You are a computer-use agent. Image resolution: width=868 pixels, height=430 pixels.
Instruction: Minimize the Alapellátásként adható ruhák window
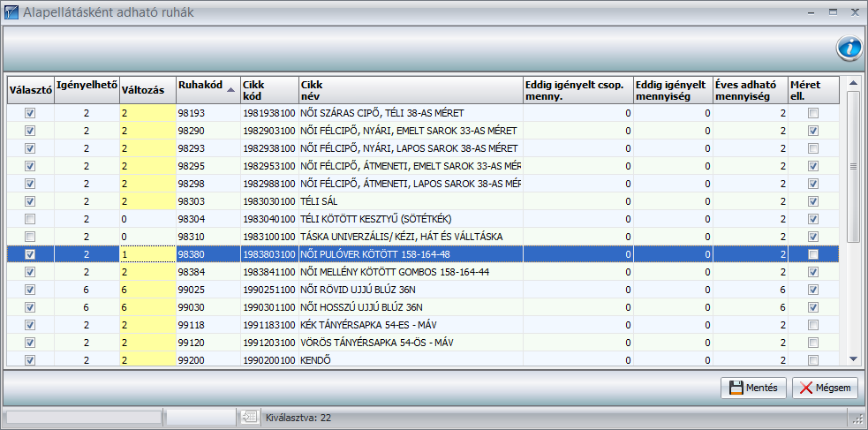[811, 12]
